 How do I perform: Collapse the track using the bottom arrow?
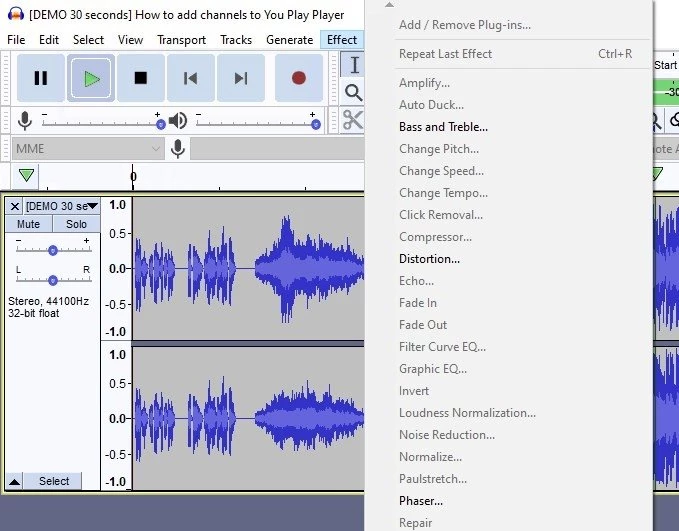[14, 481]
